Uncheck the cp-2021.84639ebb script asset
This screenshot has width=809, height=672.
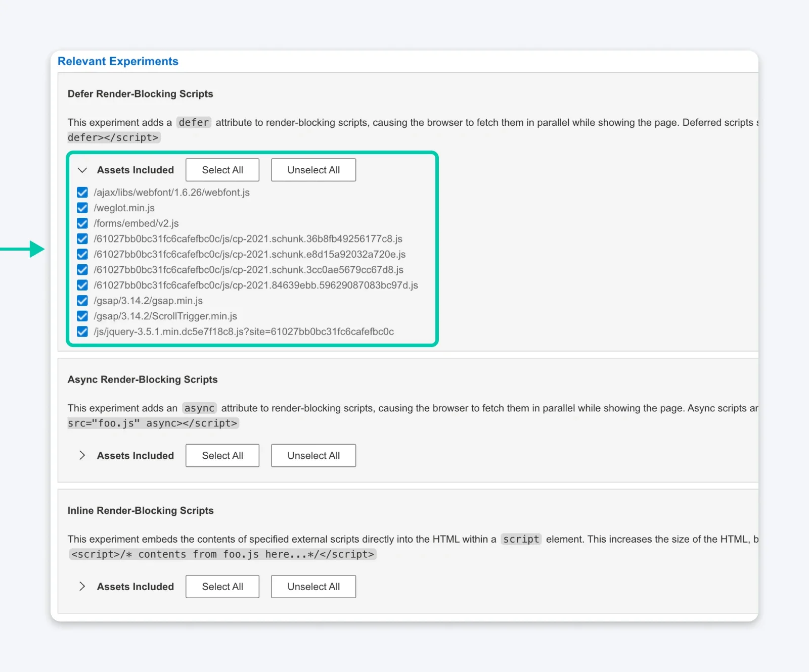pyautogui.click(x=82, y=285)
